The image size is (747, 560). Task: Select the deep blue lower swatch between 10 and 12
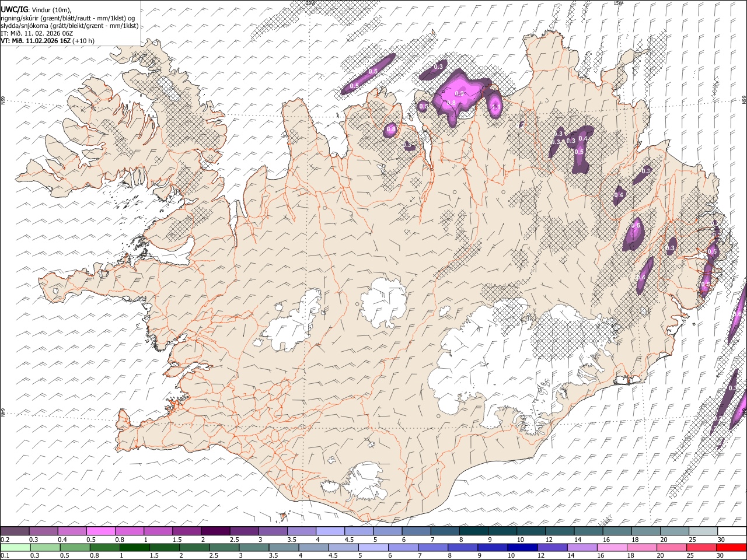[x=522, y=547]
